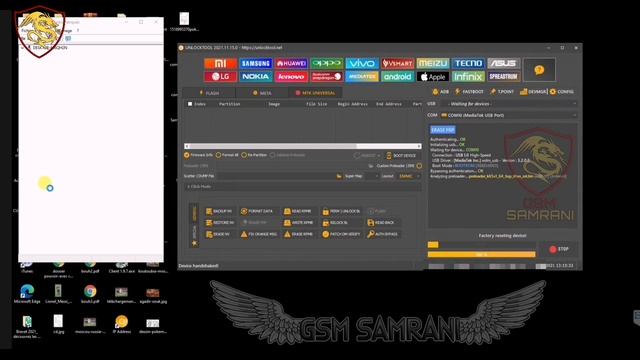Click the FIX ORANGE MSG button

pyautogui.click(x=259, y=234)
